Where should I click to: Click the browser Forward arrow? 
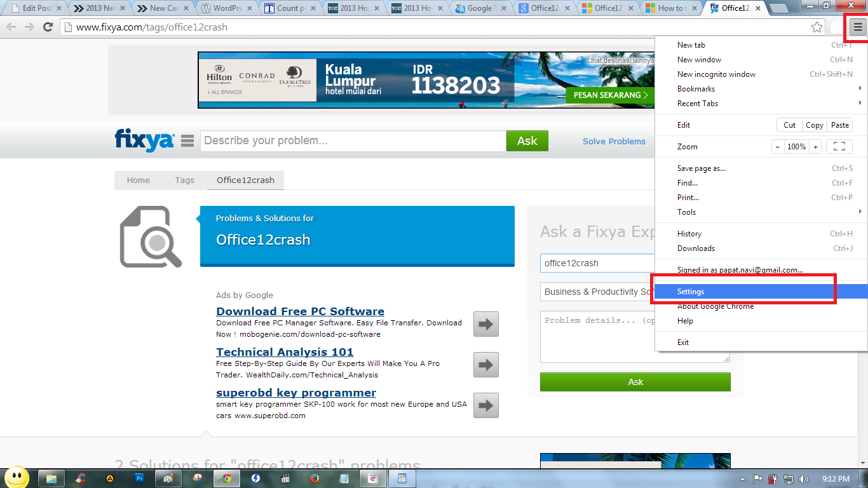[29, 27]
